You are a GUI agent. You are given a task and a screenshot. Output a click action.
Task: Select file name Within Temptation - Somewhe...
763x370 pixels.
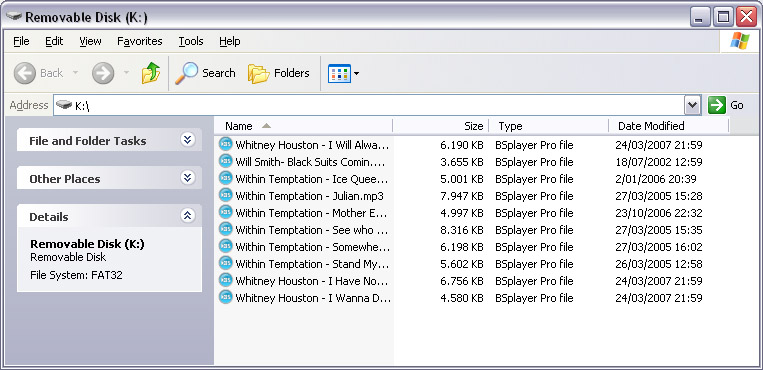(x=312, y=247)
